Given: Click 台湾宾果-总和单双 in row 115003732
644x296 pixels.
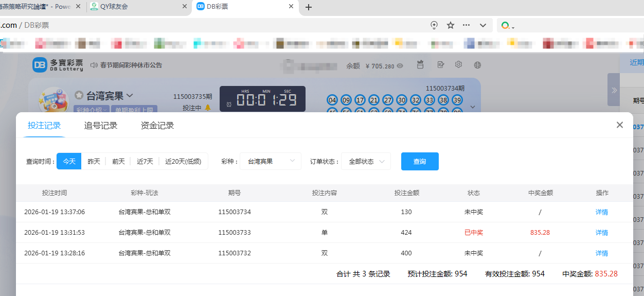Looking at the screenshot, I should coord(145,253).
